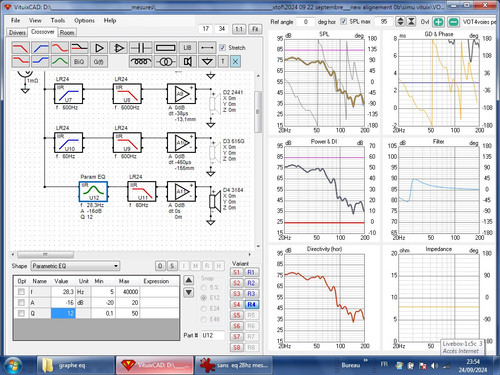The image size is (500, 375).
Task: Select the D4 3184 woofer driver symbol
Action: pos(215,202)
